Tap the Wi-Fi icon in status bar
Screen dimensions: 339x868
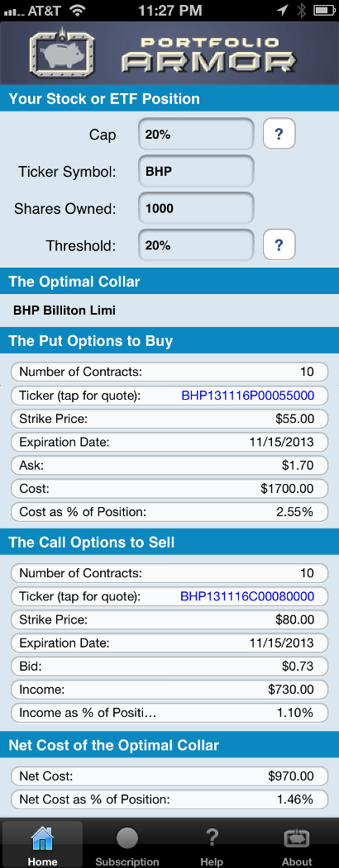pos(79,10)
